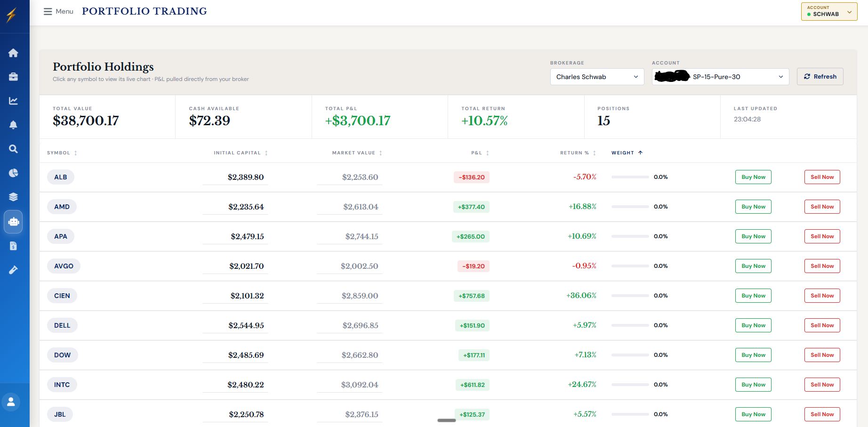Select the briefcase portfolio icon in sidebar
The image size is (868, 427).
point(13,76)
